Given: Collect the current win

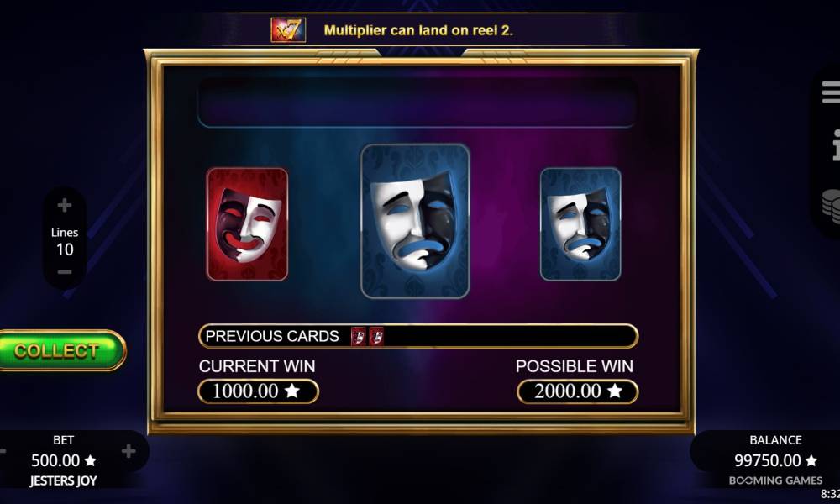Looking at the screenshot, I should 60,351.
